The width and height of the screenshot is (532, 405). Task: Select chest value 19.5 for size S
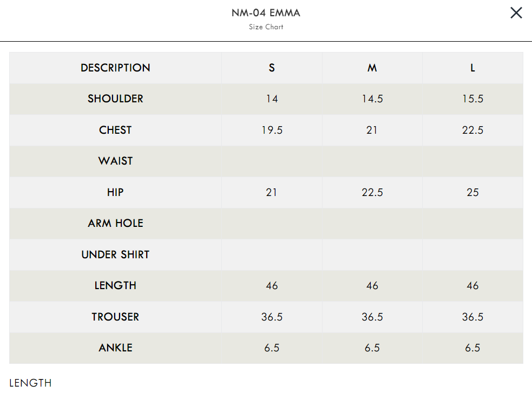pyautogui.click(x=272, y=130)
